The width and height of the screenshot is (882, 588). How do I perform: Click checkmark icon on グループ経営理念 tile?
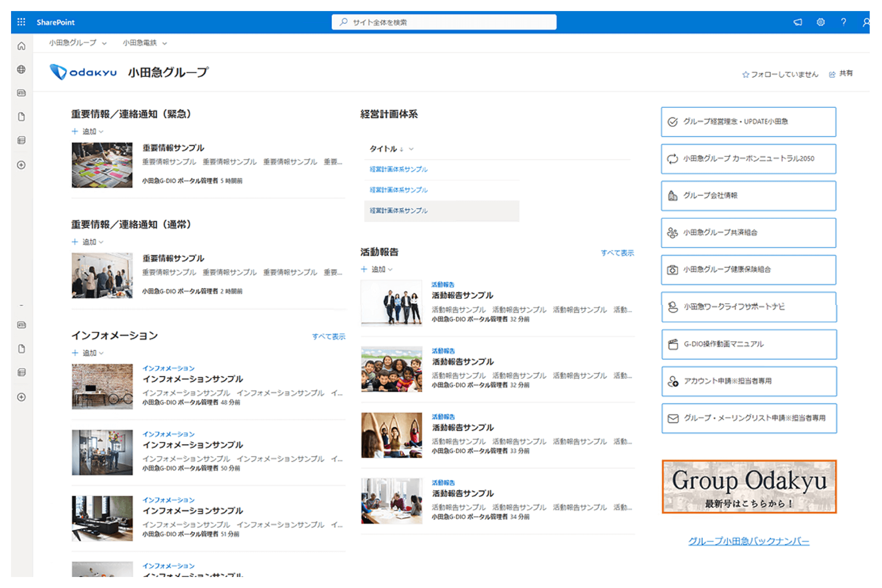(x=673, y=122)
